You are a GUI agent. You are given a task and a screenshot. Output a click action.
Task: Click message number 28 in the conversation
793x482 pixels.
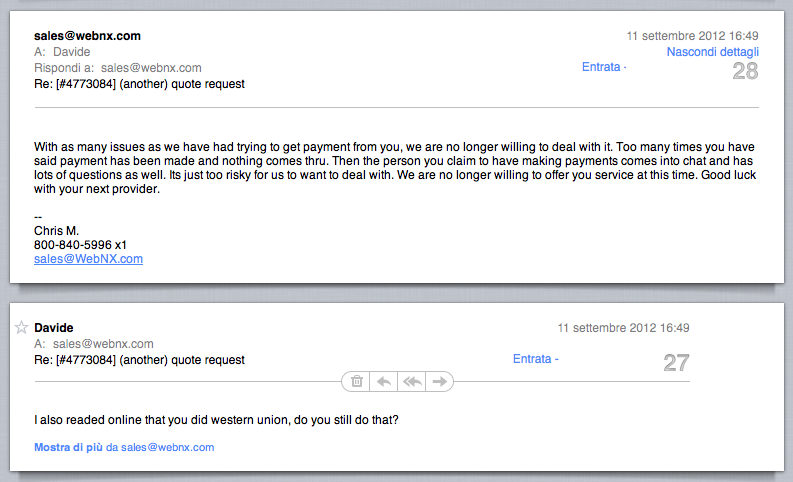(745, 71)
